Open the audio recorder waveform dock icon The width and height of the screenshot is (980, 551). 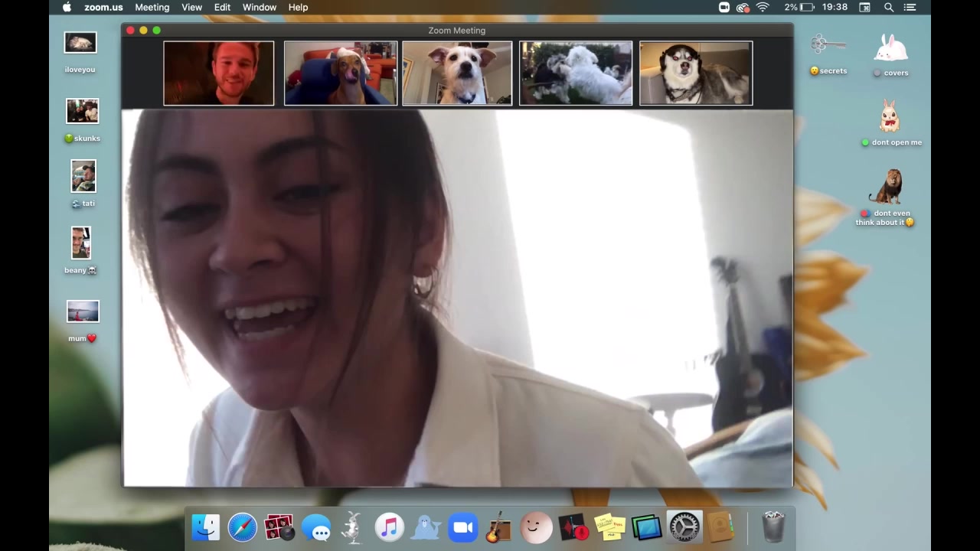click(573, 527)
